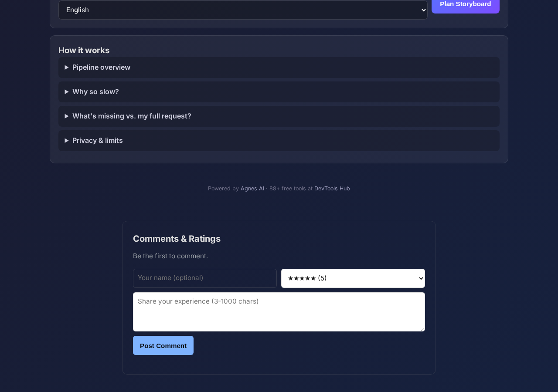Open the English language dropdown

pos(243,10)
